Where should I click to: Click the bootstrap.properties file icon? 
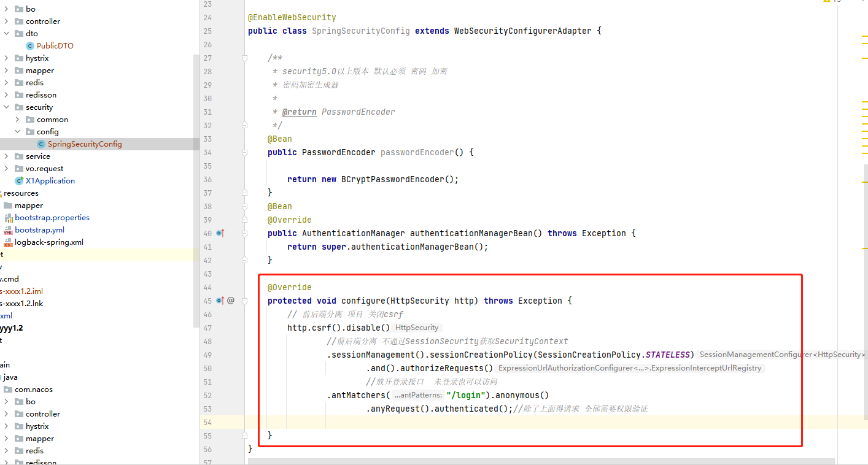(x=9, y=218)
